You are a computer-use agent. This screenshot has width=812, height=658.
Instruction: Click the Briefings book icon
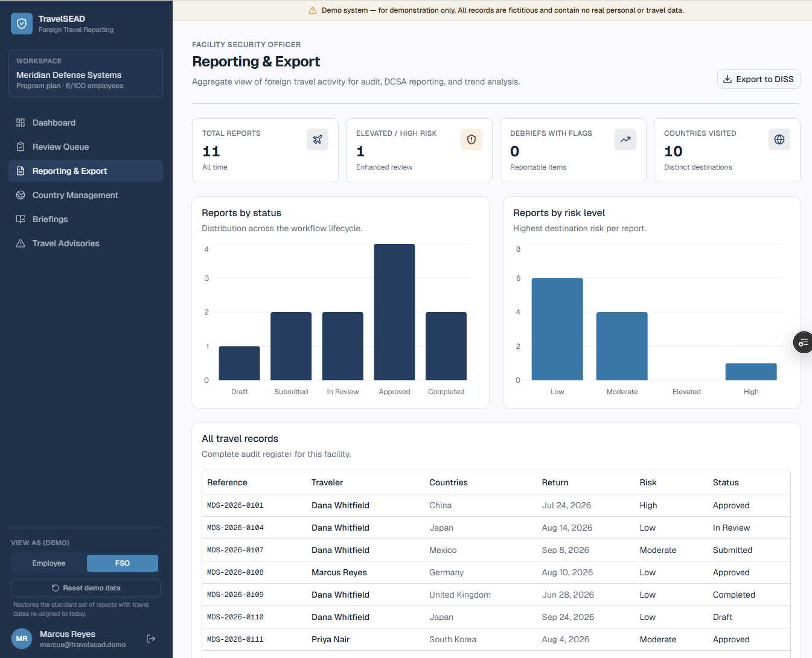(21, 219)
